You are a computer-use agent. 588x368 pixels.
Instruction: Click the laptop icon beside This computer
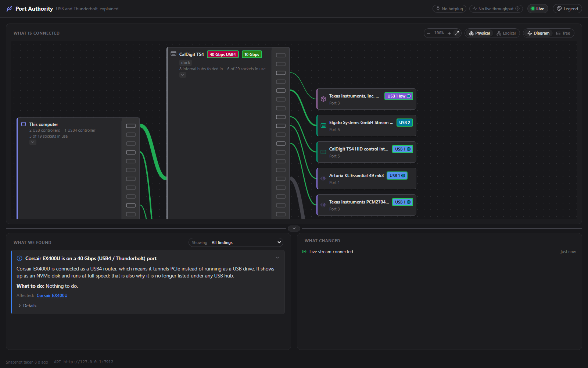(x=24, y=124)
